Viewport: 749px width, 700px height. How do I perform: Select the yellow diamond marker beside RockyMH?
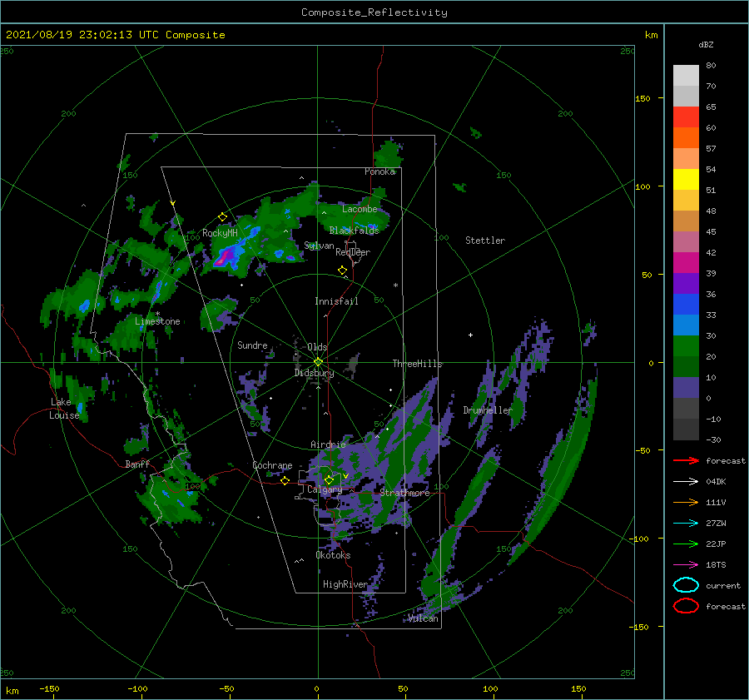(x=222, y=217)
